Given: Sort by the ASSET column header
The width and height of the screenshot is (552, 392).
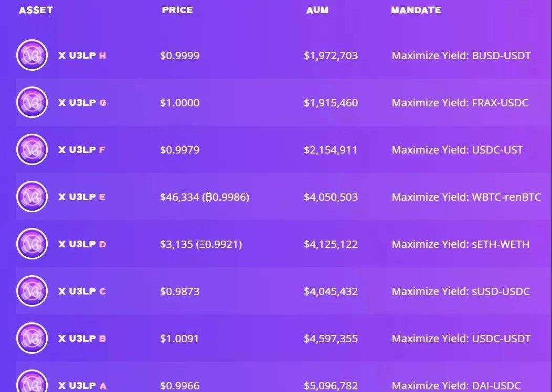Looking at the screenshot, I should click(36, 10).
